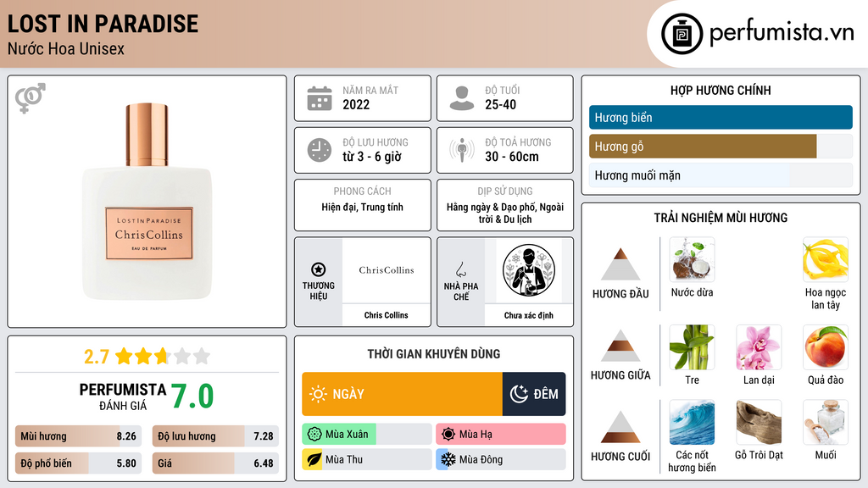The width and height of the screenshot is (868, 488).
Task: Click the leaf icon for Mùa Thu
Action: coord(314,459)
